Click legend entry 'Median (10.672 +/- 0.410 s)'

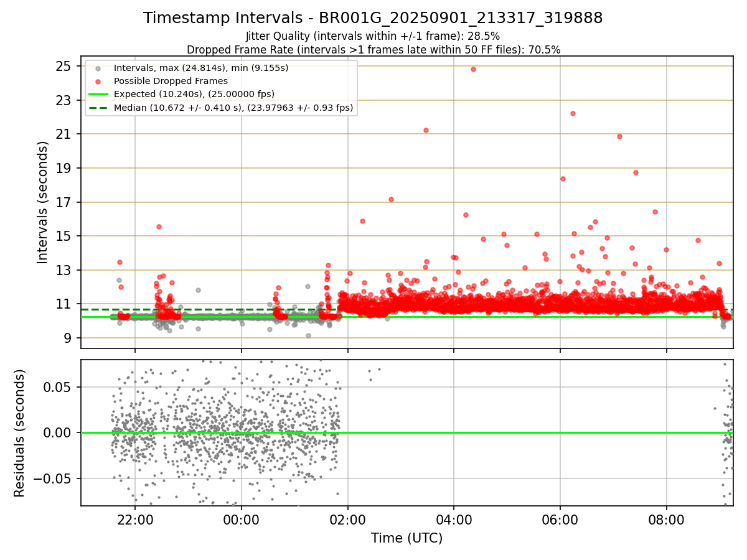tap(233, 108)
